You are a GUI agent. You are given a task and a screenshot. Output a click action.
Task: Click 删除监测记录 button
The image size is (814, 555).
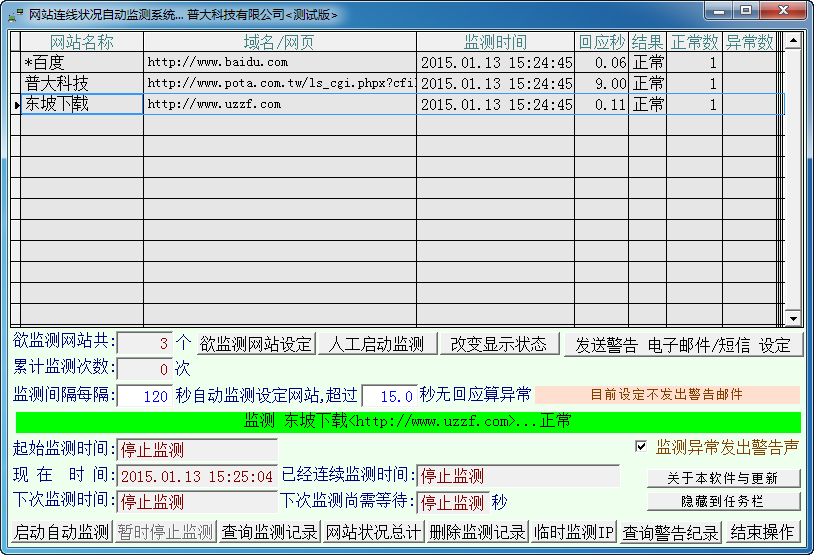[477, 532]
